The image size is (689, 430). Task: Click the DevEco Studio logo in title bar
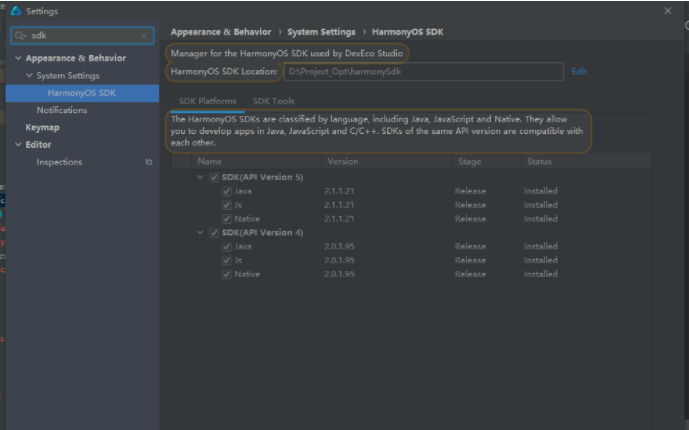[x=16, y=11]
